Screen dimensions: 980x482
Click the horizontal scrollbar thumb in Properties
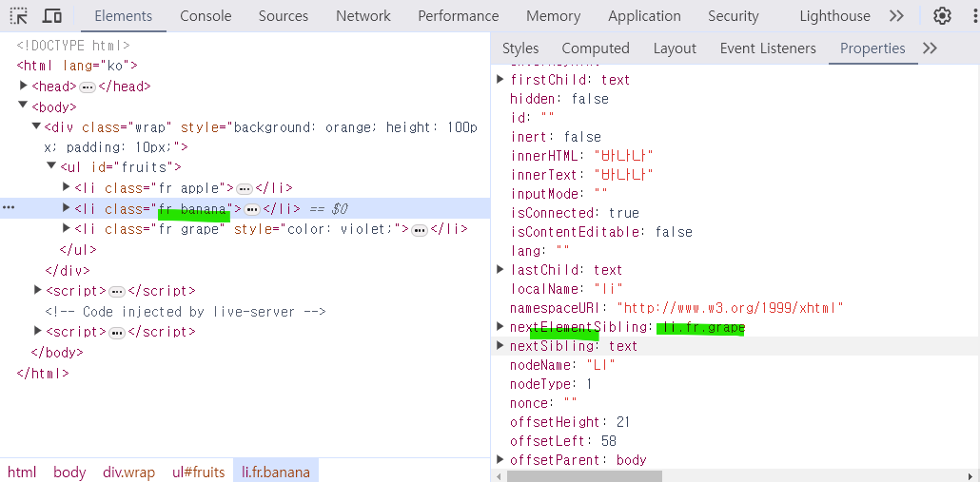point(584,476)
